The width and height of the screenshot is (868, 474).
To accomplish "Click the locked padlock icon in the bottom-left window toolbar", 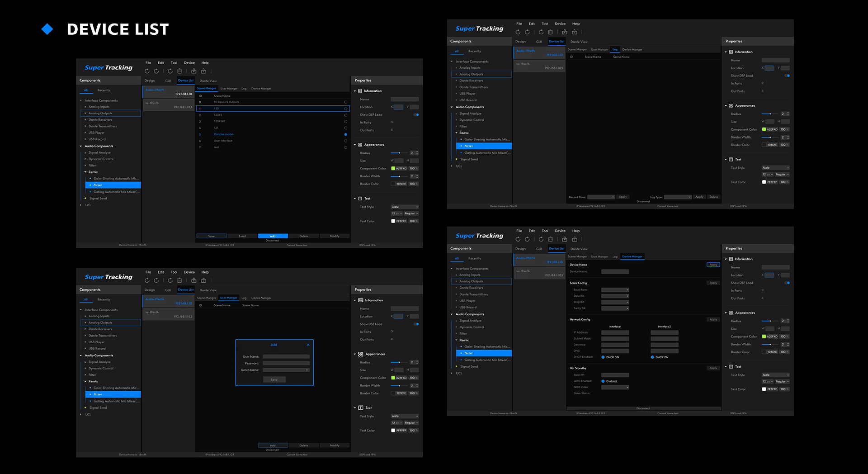I will (x=194, y=280).
